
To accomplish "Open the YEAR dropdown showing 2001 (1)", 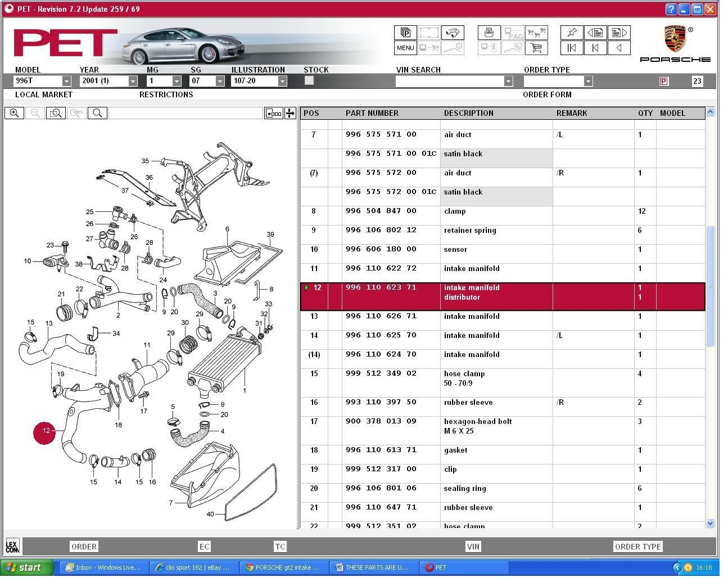I will (x=133, y=81).
